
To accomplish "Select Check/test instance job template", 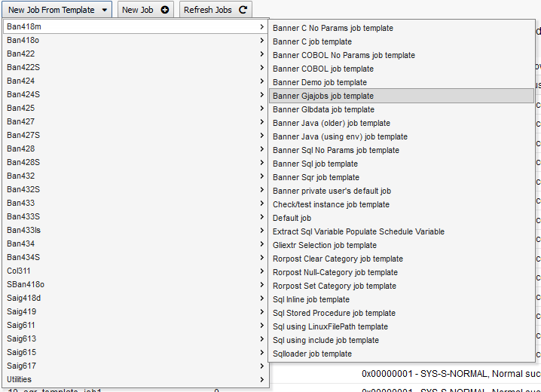I will 331,204.
